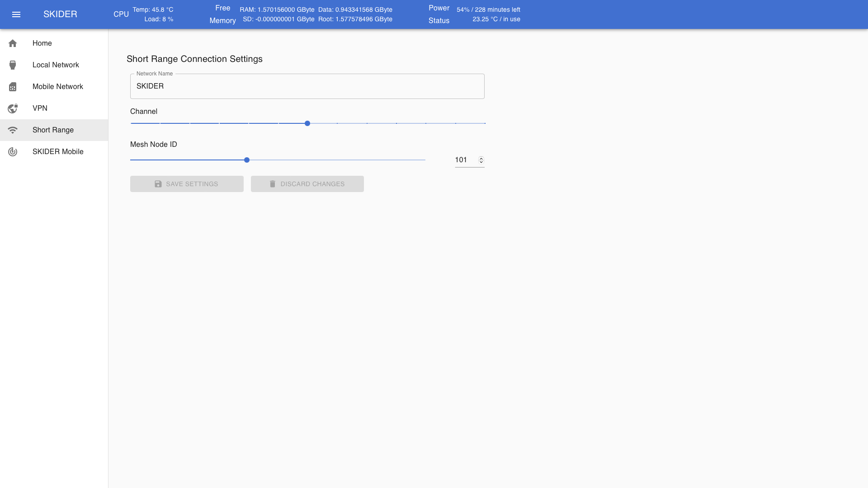Open SKIDER Mobile page
The width and height of the screenshot is (868, 488).
[54, 152]
